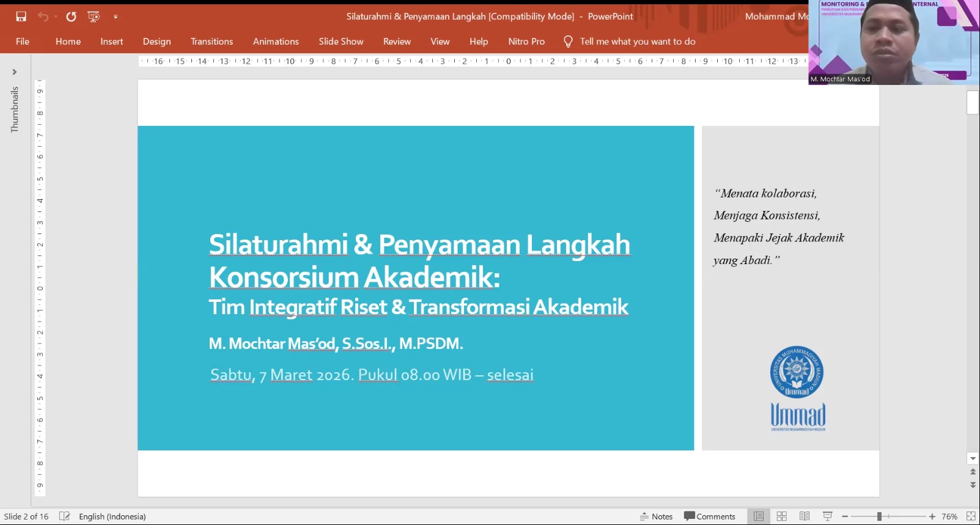This screenshot has width=980, height=525.
Task: Open Reading View from the status bar
Action: tap(805, 516)
